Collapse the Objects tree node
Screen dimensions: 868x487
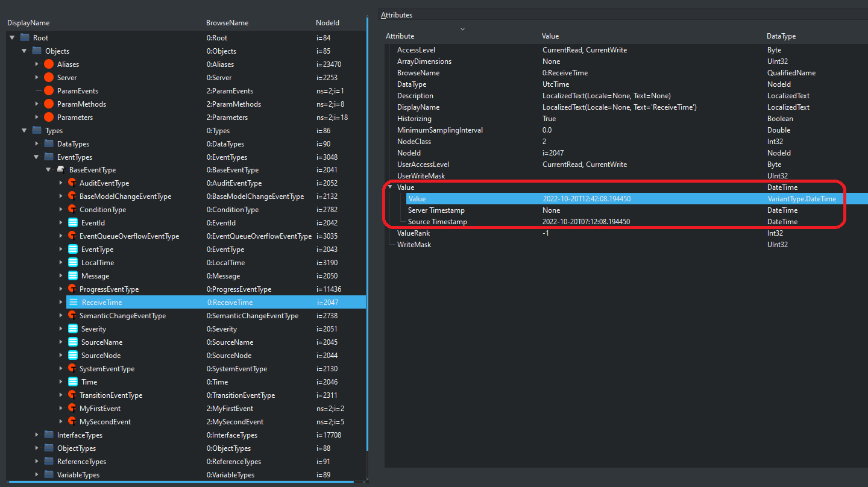[24, 51]
